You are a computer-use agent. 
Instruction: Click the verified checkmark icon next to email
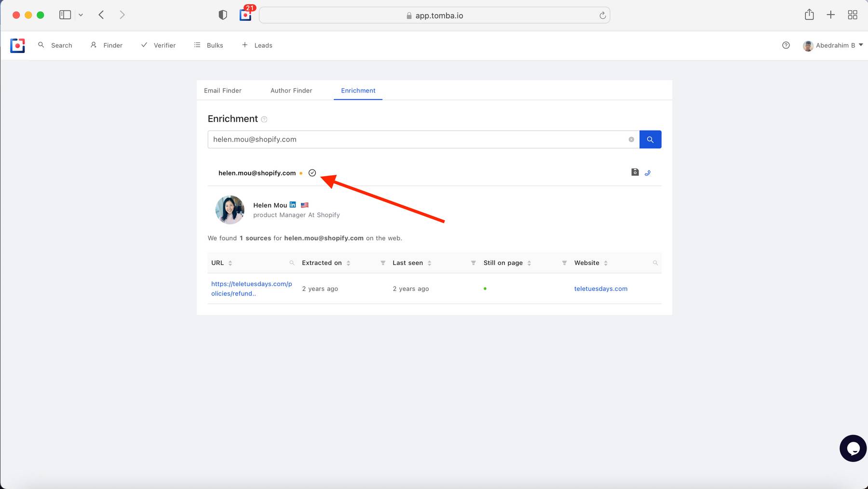(x=312, y=173)
